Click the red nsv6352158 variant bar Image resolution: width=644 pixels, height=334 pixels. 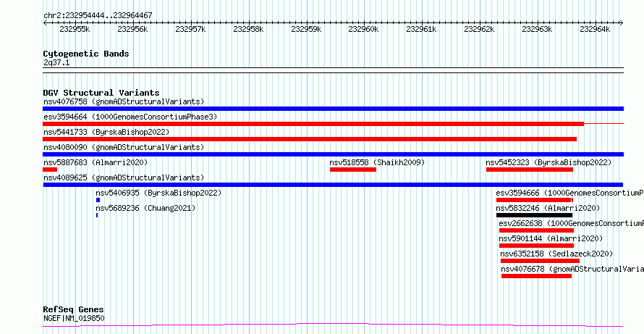540,261
